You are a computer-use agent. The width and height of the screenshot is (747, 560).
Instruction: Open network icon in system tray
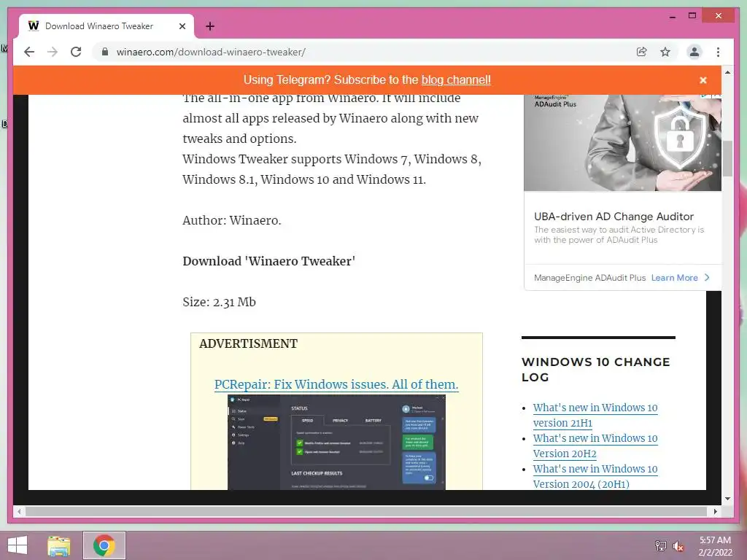coord(660,545)
